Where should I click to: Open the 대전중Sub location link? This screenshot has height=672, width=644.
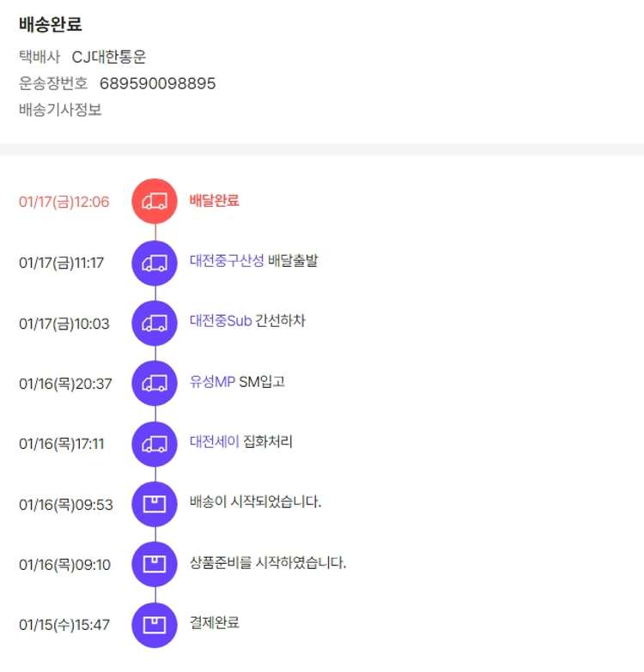[221, 321]
